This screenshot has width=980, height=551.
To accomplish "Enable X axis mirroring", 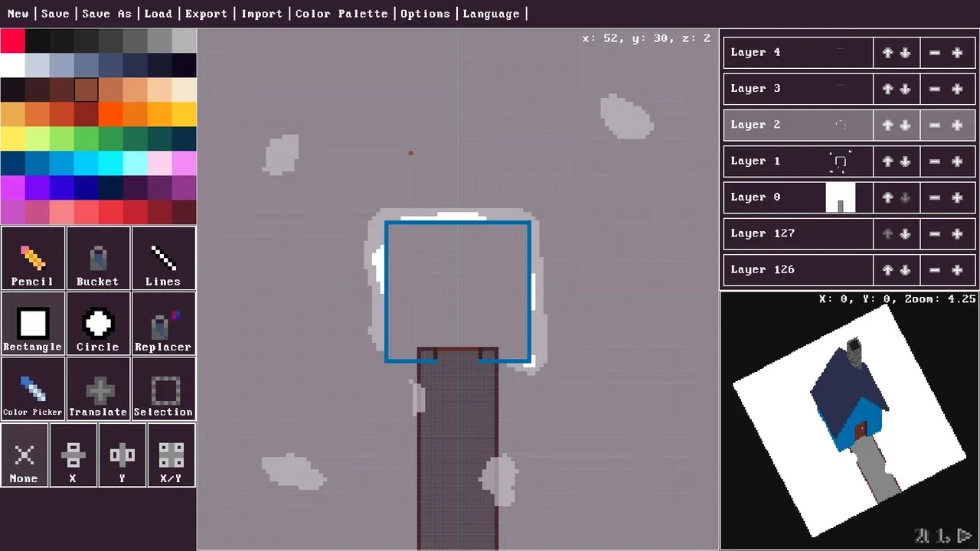I will 73,455.
